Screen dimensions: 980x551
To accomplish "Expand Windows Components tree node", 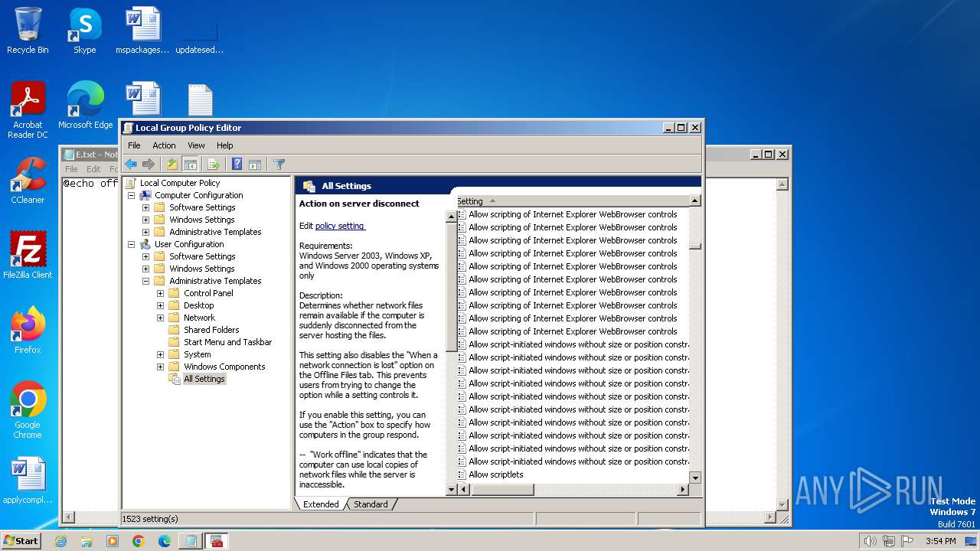I will click(x=160, y=367).
